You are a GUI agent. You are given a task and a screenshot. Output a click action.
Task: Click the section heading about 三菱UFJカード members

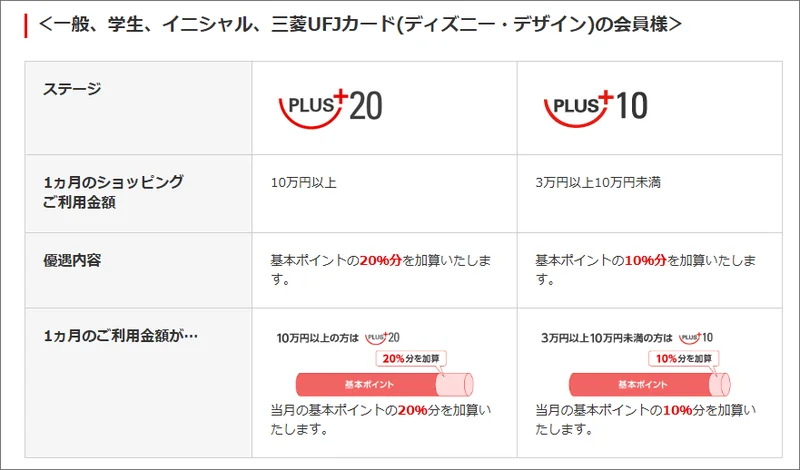360,24
